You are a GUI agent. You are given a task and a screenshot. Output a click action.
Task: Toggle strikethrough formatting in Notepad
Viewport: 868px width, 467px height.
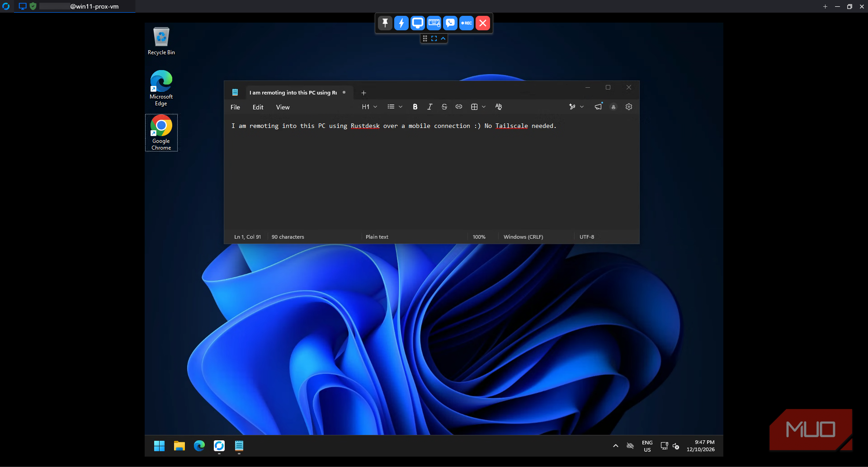tap(444, 107)
